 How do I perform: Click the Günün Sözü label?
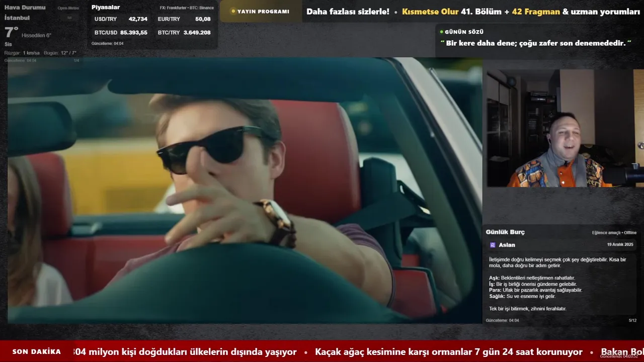point(464,32)
